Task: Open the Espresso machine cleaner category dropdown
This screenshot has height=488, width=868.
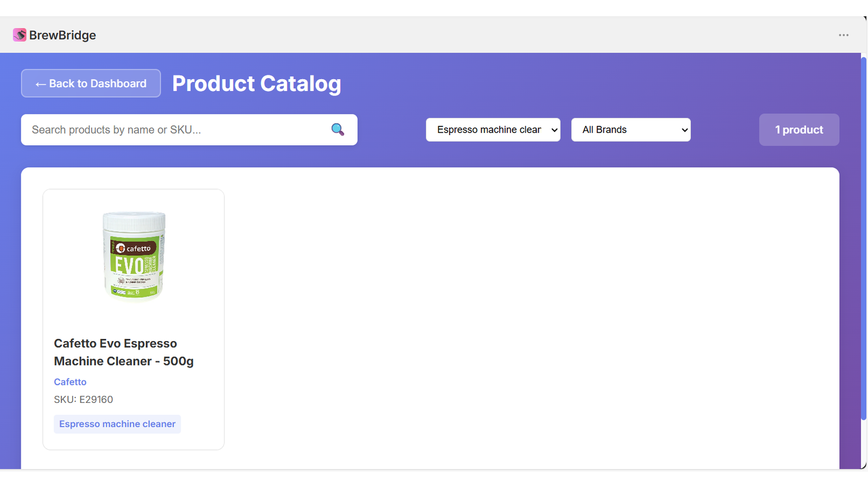Action: click(493, 130)
